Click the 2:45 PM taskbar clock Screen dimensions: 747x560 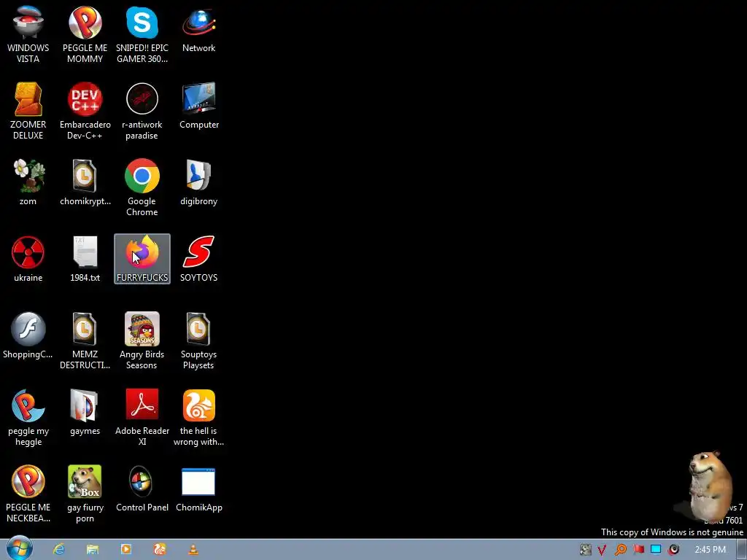point(710,550)
